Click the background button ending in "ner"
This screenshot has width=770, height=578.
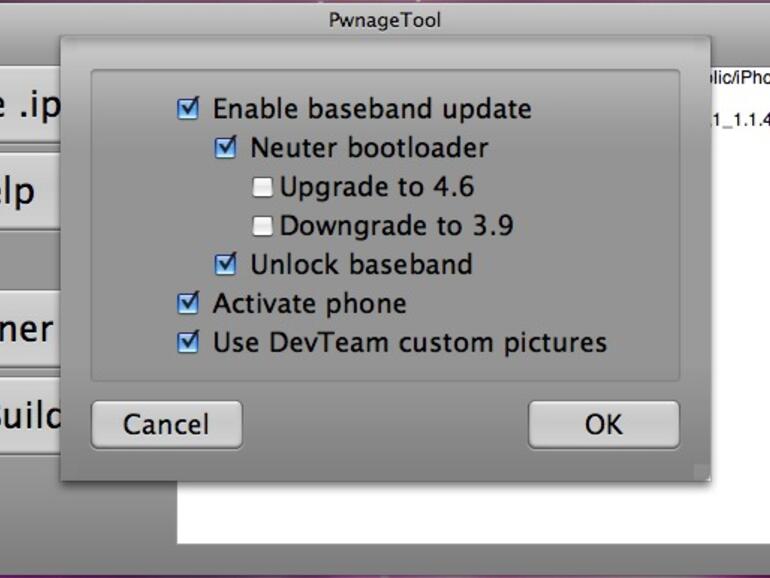[28, 329]
